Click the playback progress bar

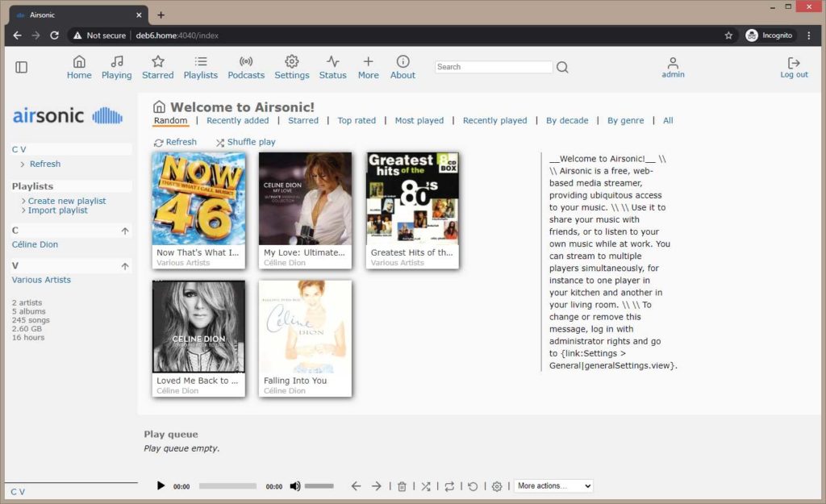coord(227,486)
